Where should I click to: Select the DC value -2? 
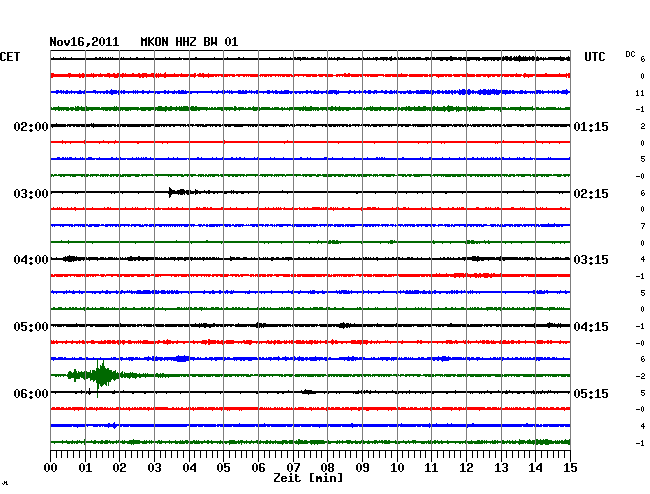(x=640, y=376)
